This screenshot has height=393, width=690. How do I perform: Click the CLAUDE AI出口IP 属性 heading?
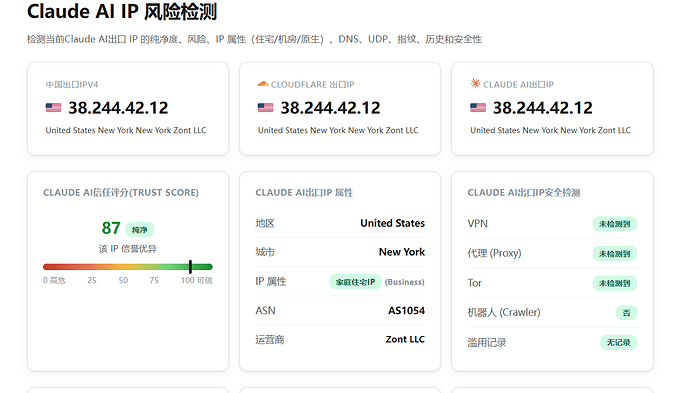point(304,193)
